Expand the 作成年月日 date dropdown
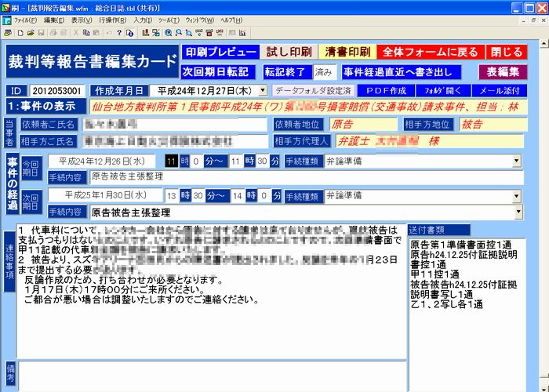The image size is (549, 392). click(x=264, y=90)
